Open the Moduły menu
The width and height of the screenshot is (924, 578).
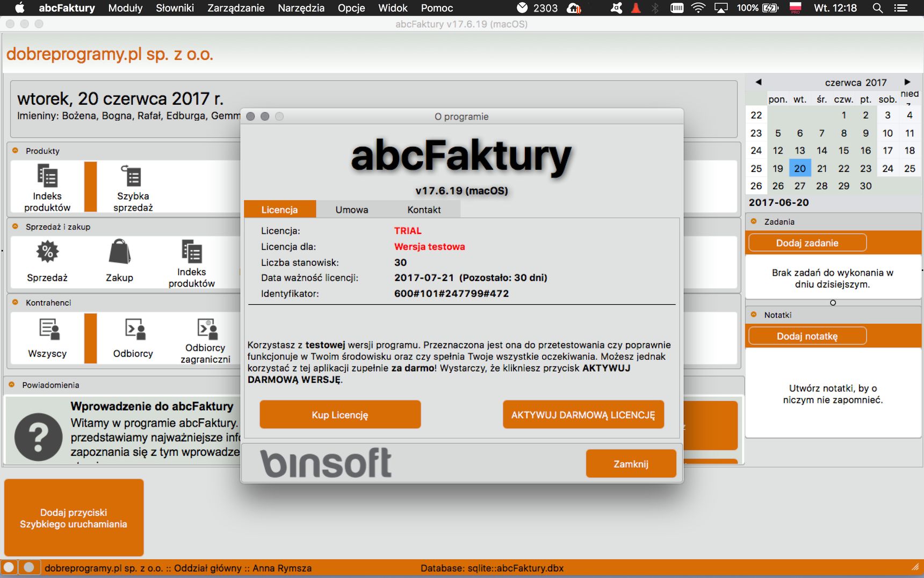click(x=125, y=8)
